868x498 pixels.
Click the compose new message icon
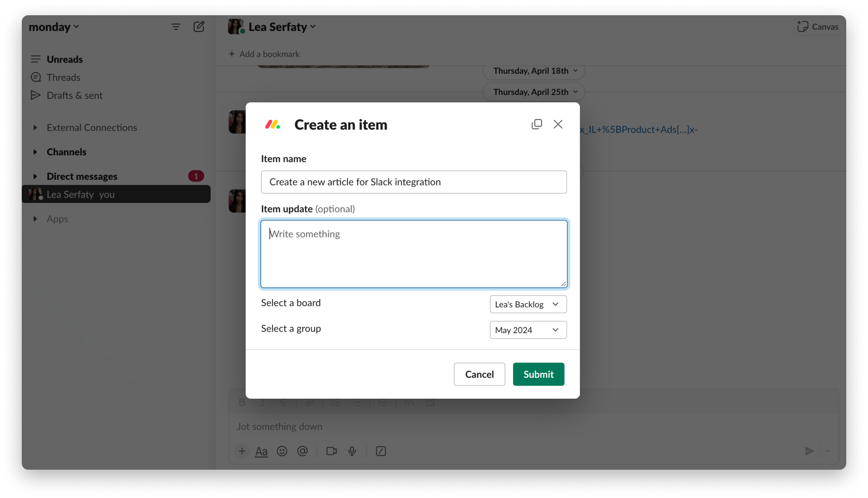point(199,27)
